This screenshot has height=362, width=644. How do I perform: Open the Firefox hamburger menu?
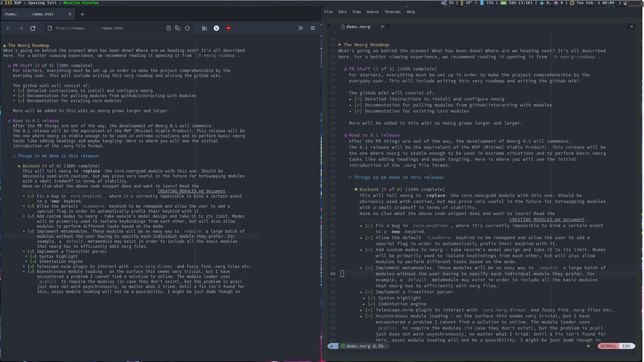pos(313,28)
